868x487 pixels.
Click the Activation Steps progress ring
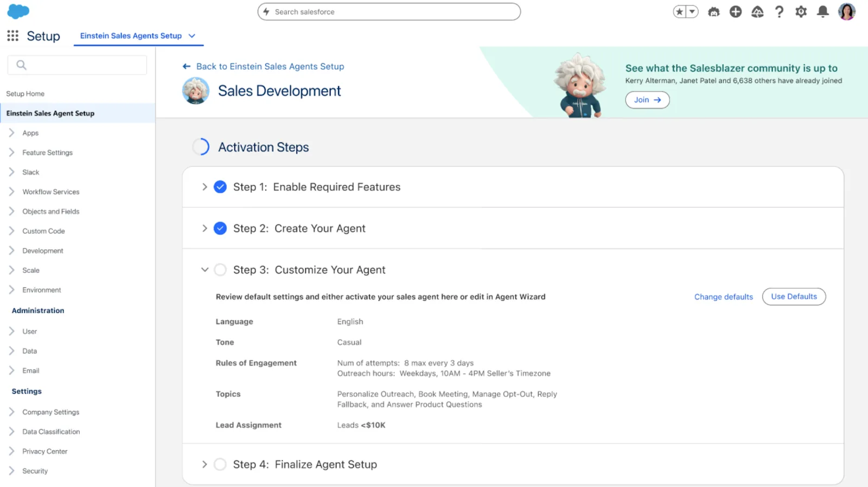pyautogui.click(x=201, y=147)
